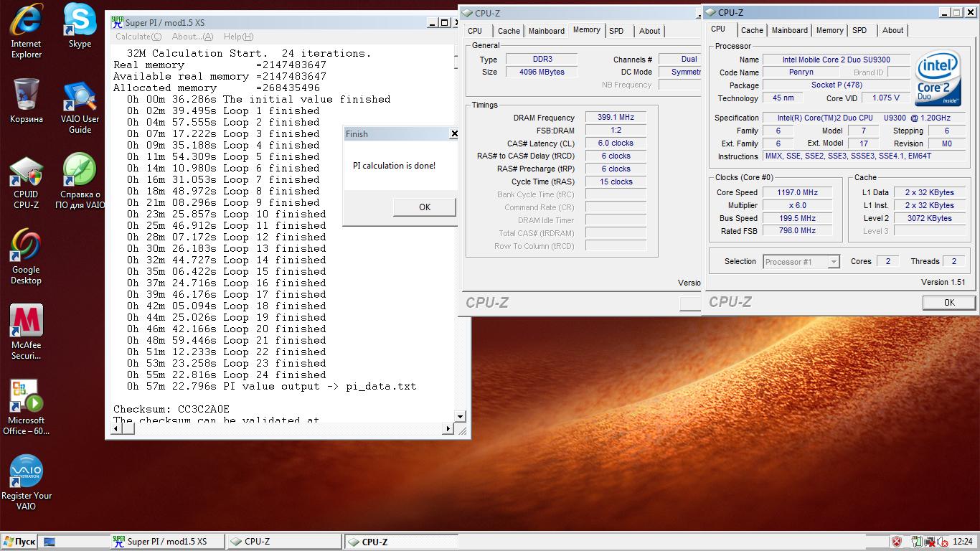Screen dimensions: 980x551
Task: Open Cache tab in right CPU-Z window
Action: [x=752, y=30]
